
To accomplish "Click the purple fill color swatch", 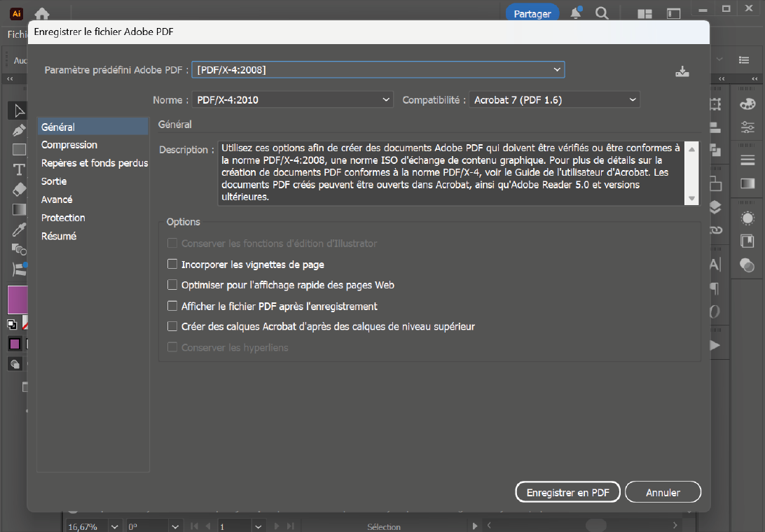I will coord(17,299).
